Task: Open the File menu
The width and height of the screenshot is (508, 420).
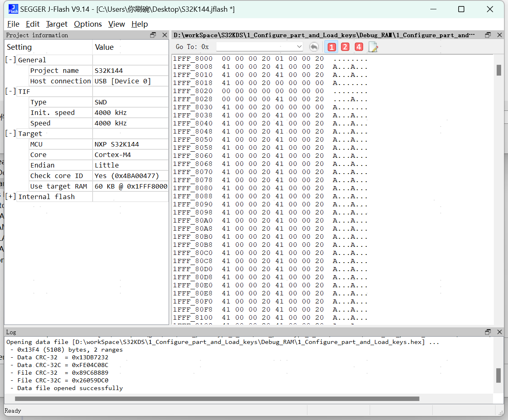Action: pos(13,24)
